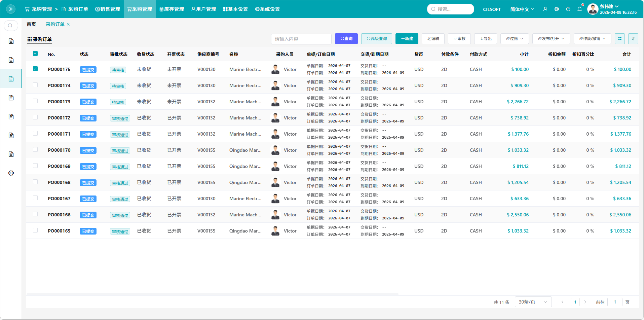Check the box for order PO000172
644x320 pixels.
click(x=35, y=117)
